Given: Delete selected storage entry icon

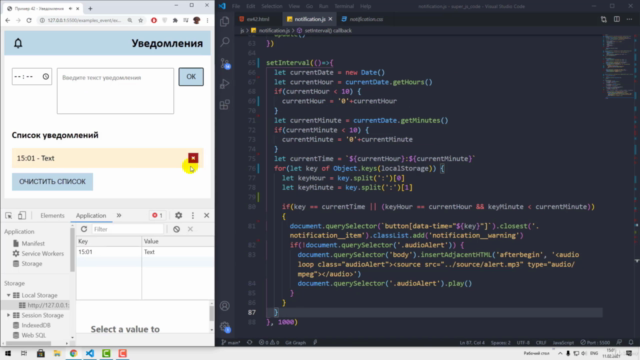Looking at the screenshot, I should (x=190, y=229).
